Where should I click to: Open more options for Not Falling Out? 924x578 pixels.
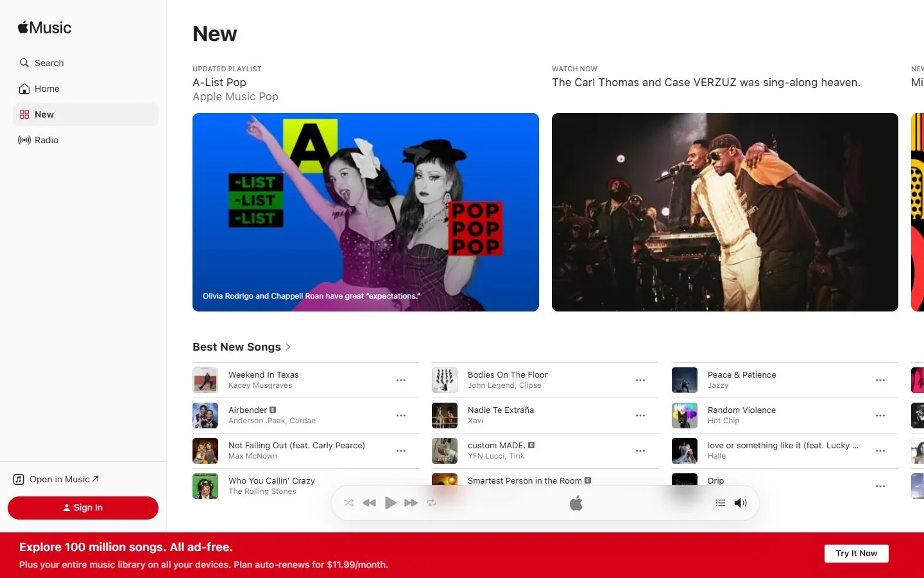(401, 451)
